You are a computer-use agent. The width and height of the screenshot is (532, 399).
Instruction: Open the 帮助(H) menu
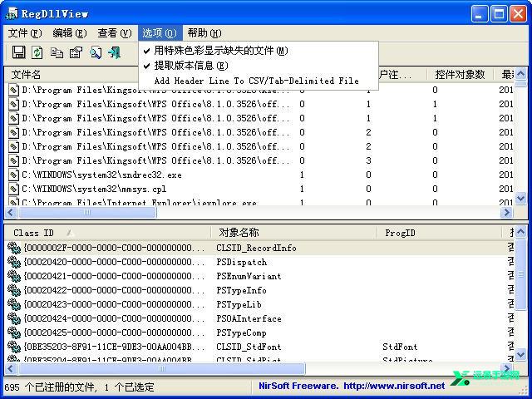tap(204, 33)
